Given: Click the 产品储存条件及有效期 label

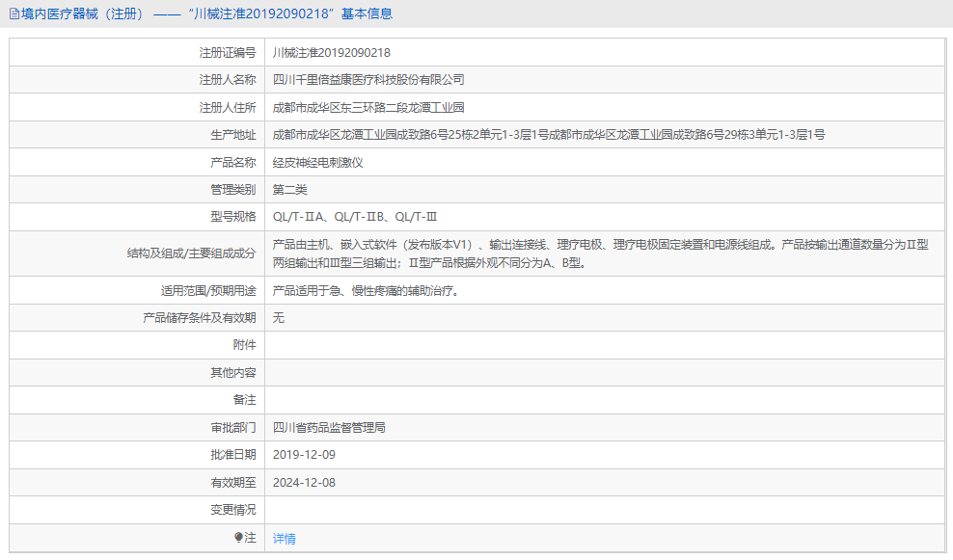Looking at the screenshot, I should tap(200, 318).
